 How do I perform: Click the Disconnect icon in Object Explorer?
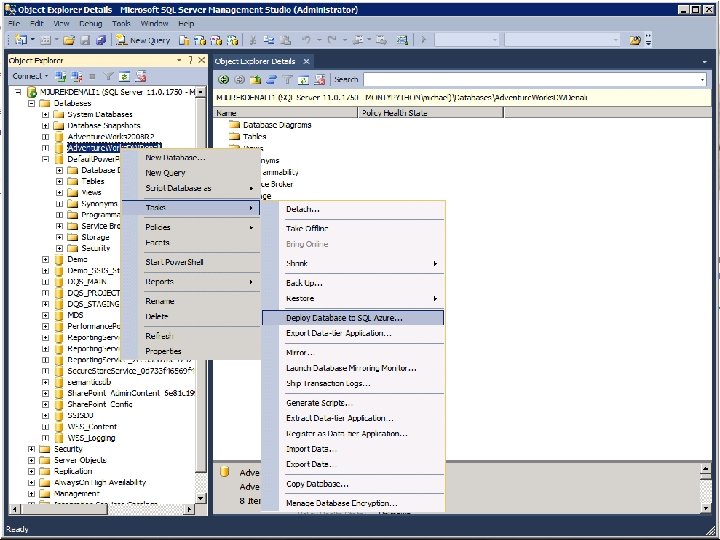click(x=77, y=76)
